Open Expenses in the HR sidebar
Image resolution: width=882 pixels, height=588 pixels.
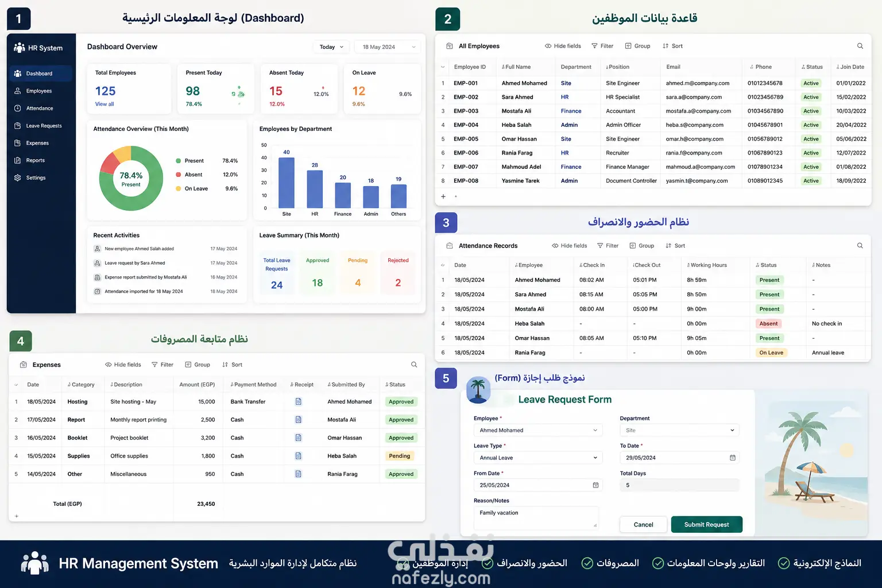(x=37, y=143)
